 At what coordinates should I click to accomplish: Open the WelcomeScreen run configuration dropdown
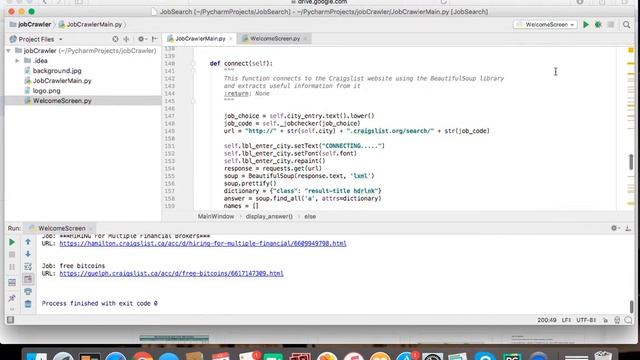click(545, 24)
